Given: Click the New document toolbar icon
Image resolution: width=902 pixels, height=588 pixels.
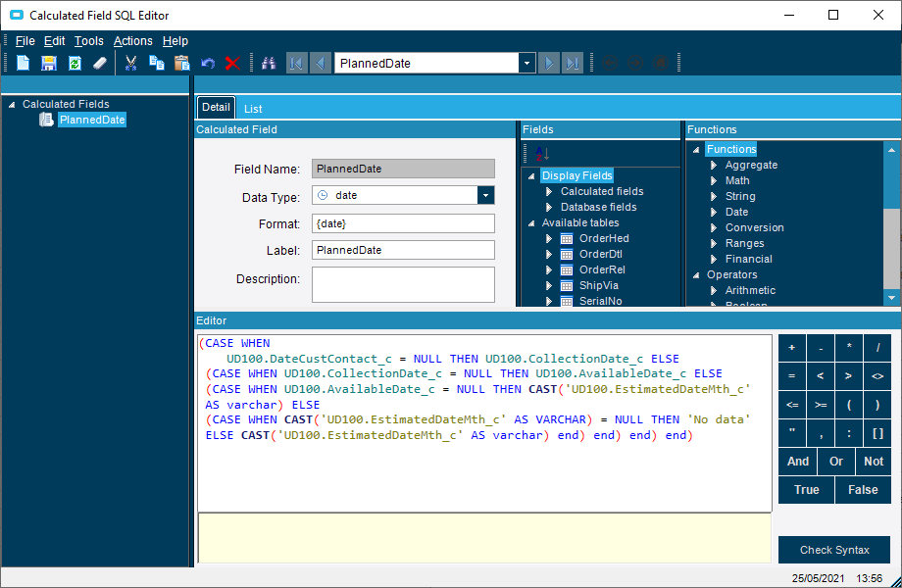Looking at the screenshot, I should point(23,63).
